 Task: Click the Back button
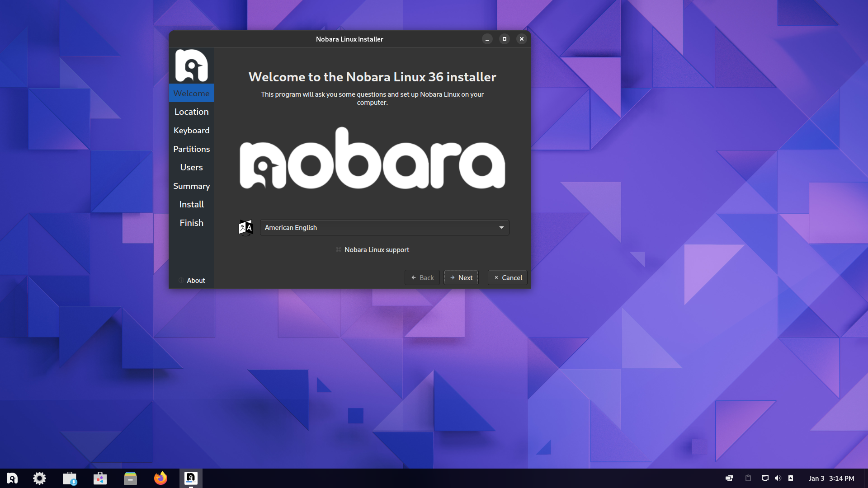coord(422,277)
